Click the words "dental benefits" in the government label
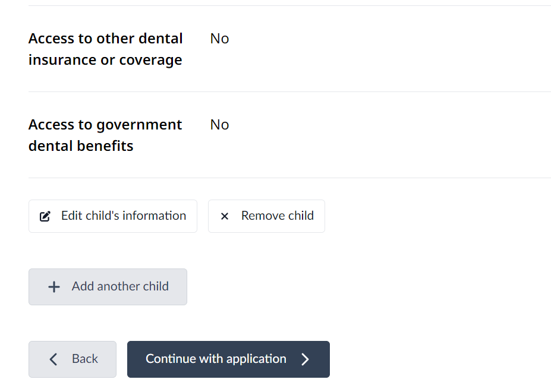 [81, 146]
